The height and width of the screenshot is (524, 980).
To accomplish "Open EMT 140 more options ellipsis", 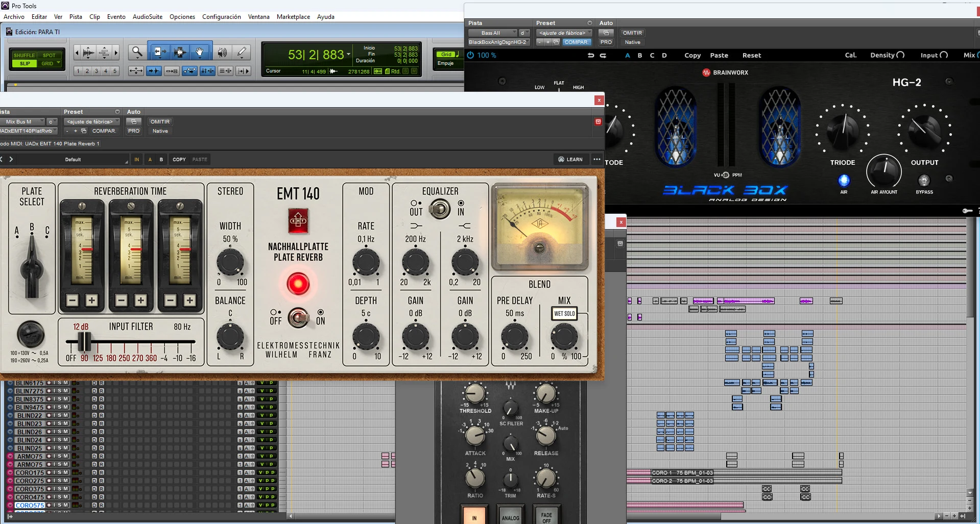I will click(x=597, y=159).
